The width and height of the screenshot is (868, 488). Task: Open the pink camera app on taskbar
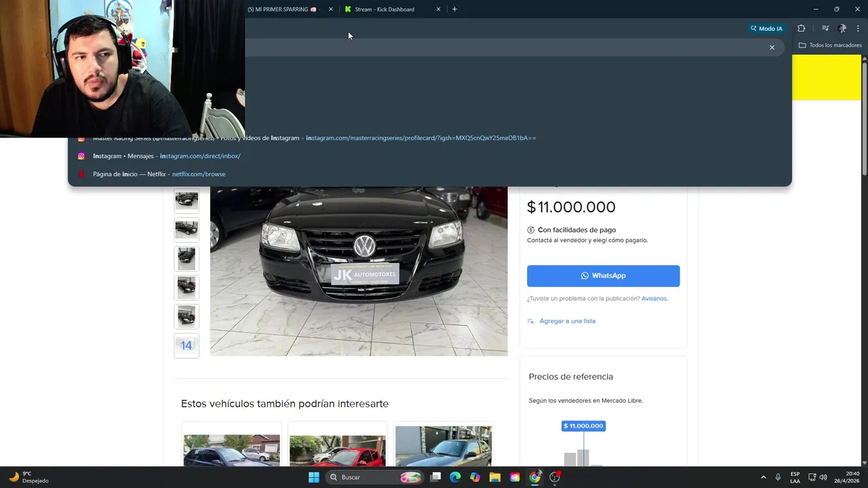(x=515, y=477)
